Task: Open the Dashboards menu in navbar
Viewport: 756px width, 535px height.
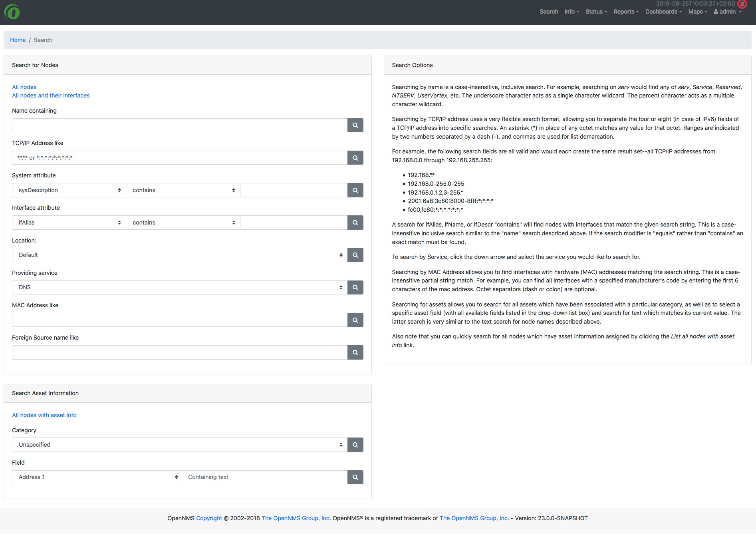Action: pyautogui.click(x=663, y=12)
